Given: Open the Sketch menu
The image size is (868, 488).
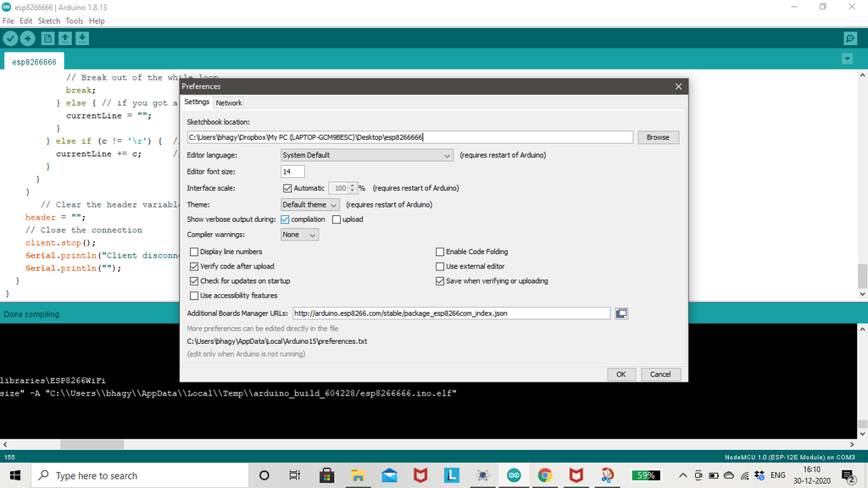Looking at the screenshot, I should 48,21.
